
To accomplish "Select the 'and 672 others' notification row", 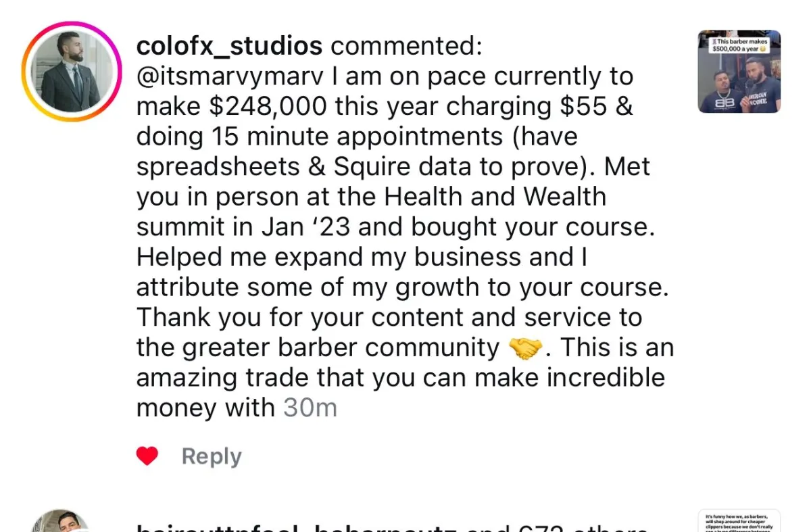I will coord(392,527).
